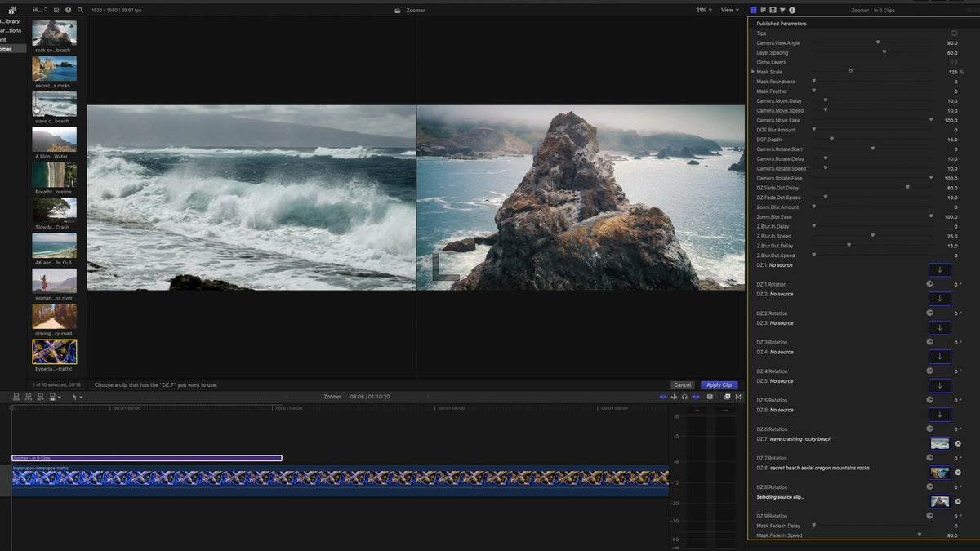Click the Append clip edit icon
The image size is (980, 551).
pos(41,397)
